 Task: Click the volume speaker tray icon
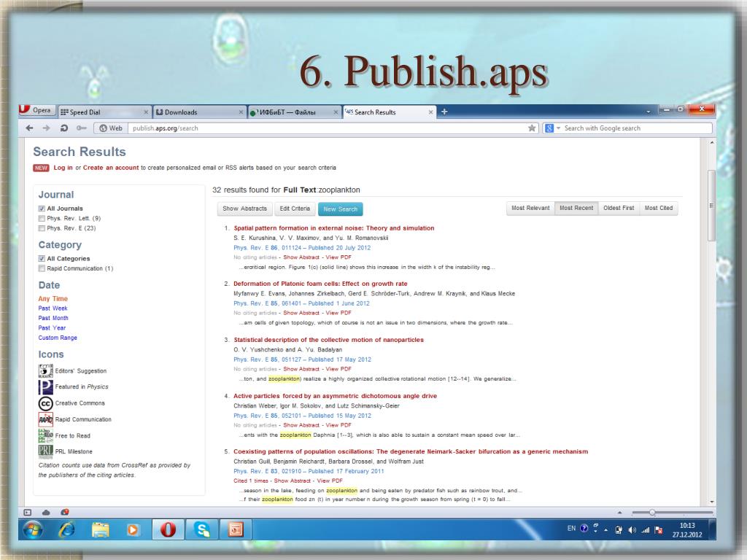(632, 530)
